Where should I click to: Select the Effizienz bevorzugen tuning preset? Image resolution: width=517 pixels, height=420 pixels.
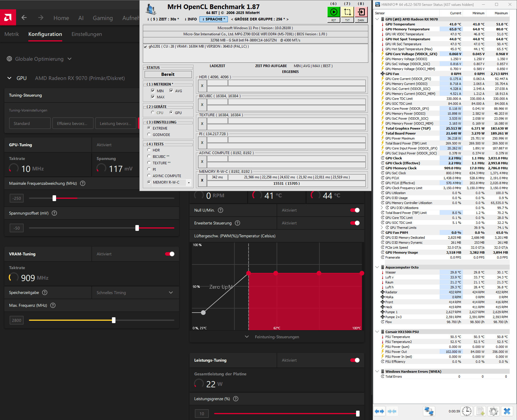(x=73, y=123)
